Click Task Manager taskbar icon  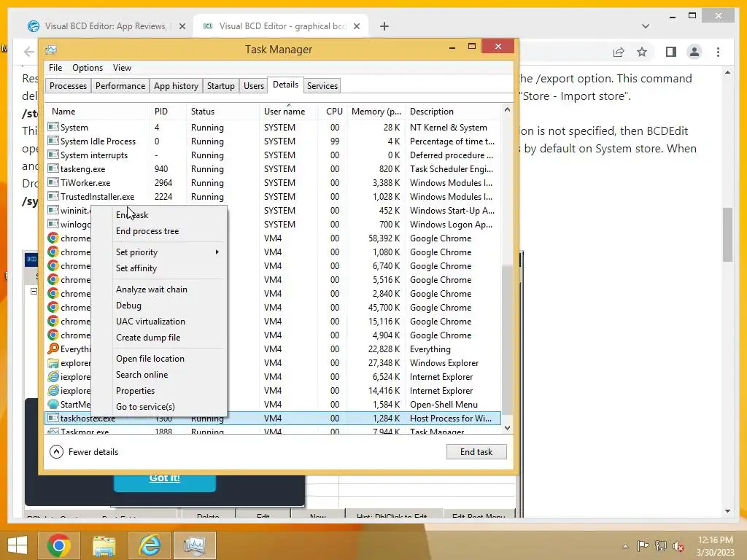194,545
